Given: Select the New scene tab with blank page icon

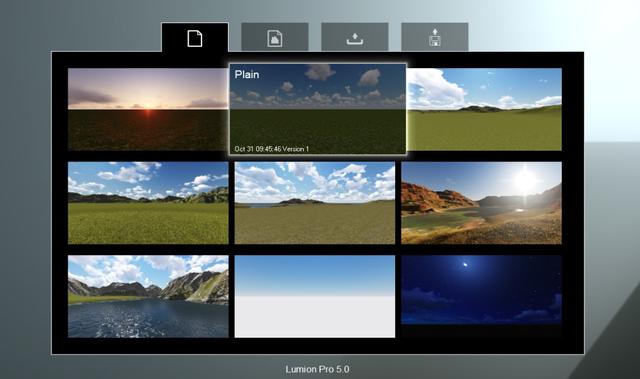Looking at the screenshot, I should 195,38.
